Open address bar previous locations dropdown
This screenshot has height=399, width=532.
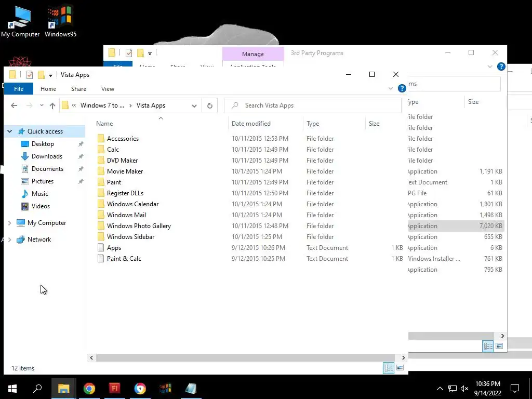tap(194, 105)
